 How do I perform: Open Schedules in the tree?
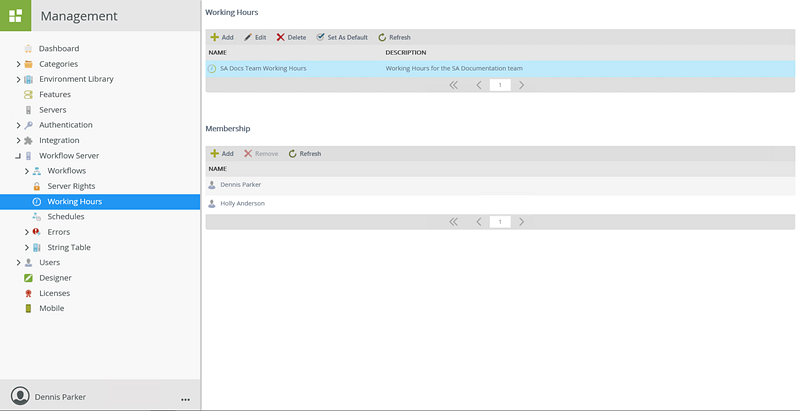tap(66, 217)
